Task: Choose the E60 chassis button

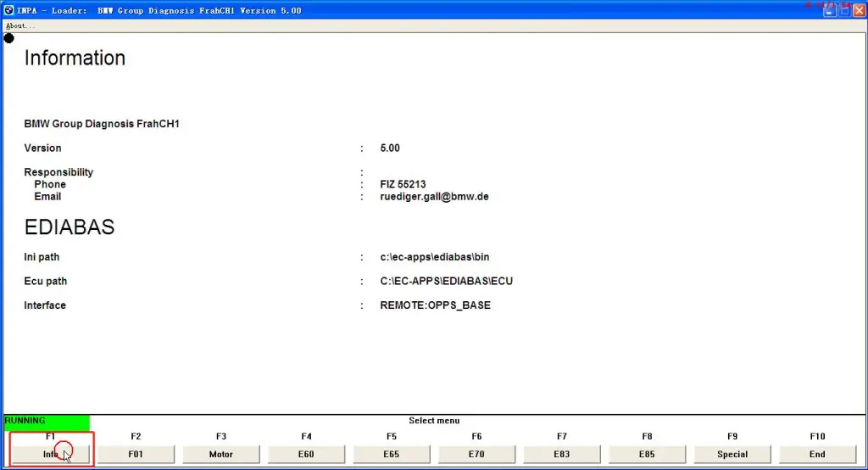Action: click(306, 454)
